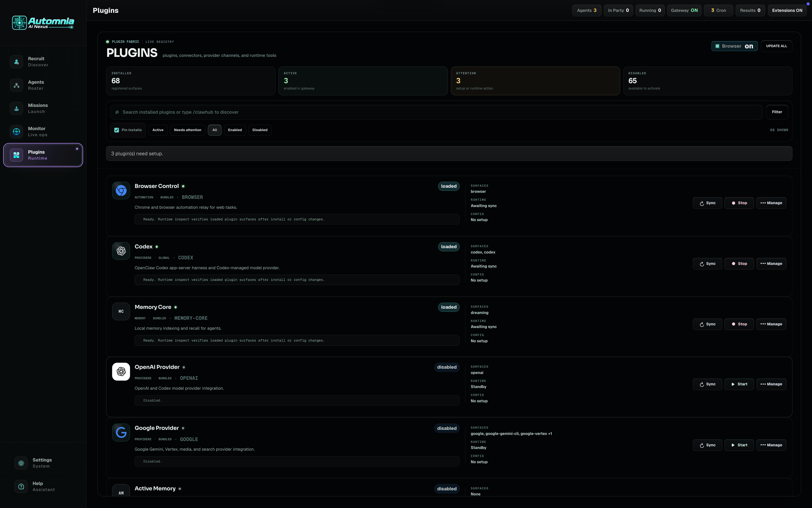Stop the Memory Core plugin
This screenshot has width=812, height=508.
[x=739, y=324]
